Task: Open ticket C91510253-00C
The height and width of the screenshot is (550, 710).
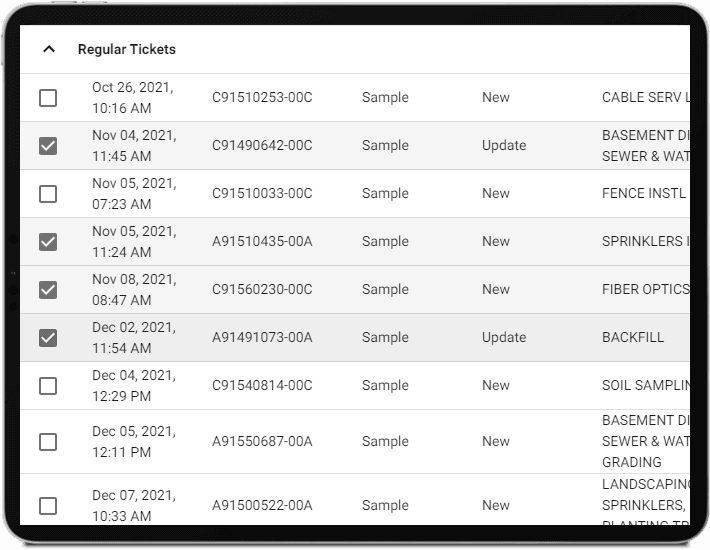Action: (x=262, y=97)
